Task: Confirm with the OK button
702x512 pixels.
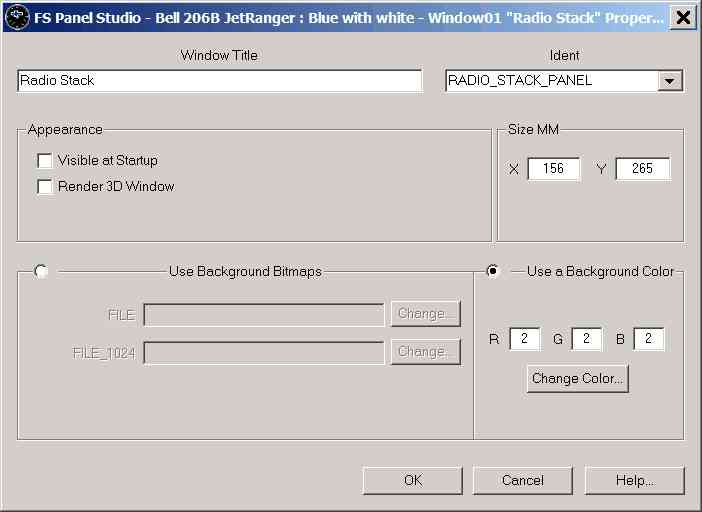Action: click(x=413, y=480)
